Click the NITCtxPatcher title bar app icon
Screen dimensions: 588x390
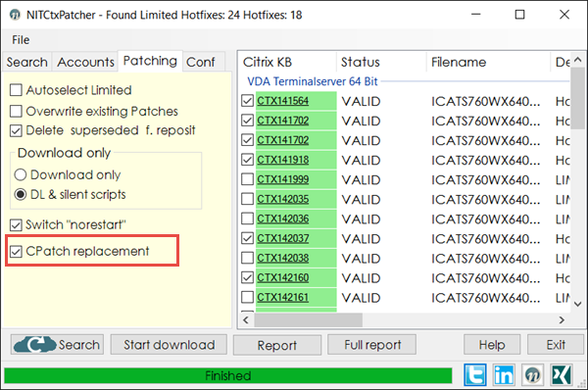[x=15, y=15]
